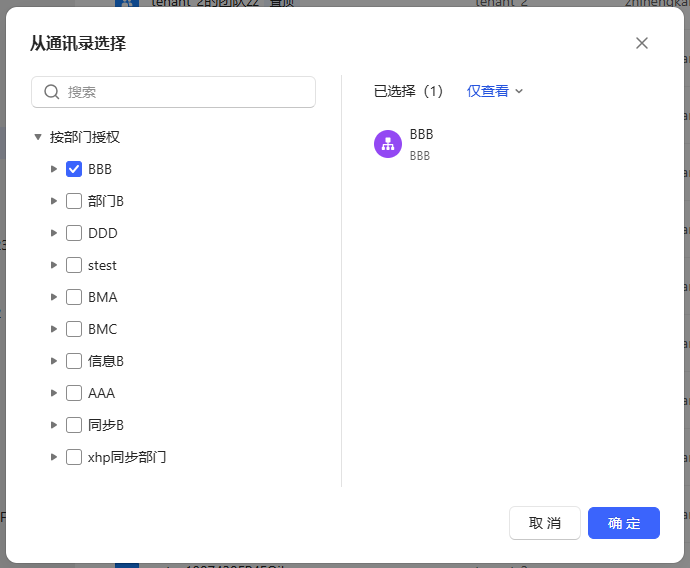Expand the xhp同步部门 tree node
The width and height of the screenshot is (690, 568).
coord(54,457)
